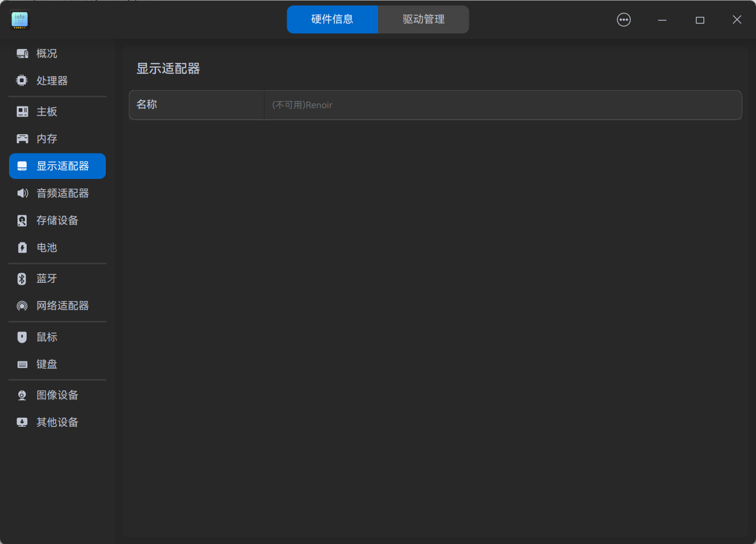Switch to the 驱动管理 tab
This screenshot has width=756, height=544.
pyautogui.click(x=423, y=19)
